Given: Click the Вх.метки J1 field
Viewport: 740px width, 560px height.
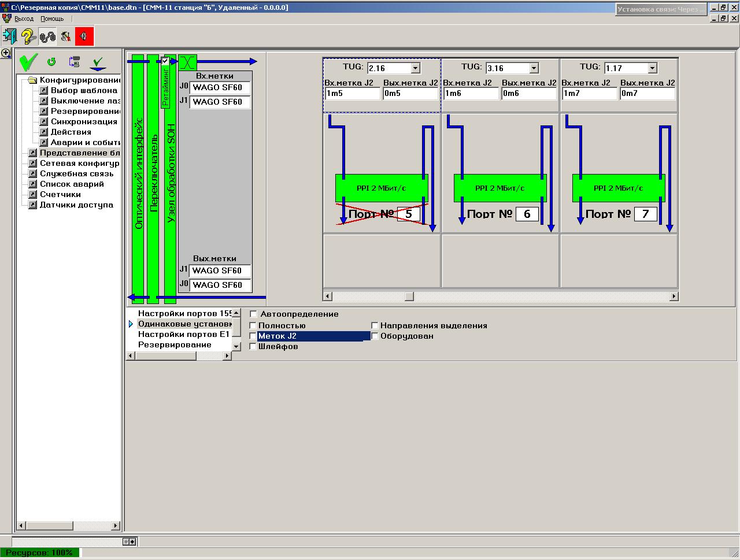Looking at the screenshot, I should click(220, 102).
